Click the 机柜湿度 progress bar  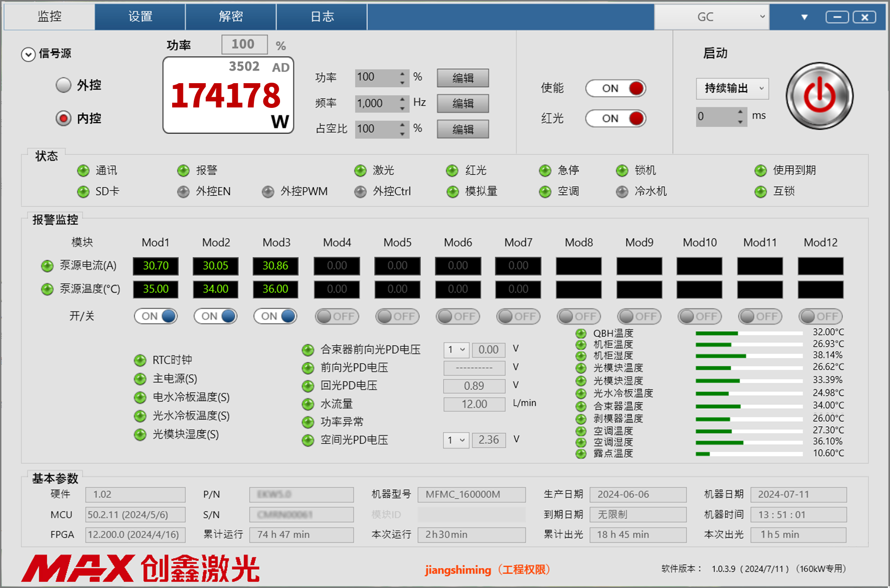click(x=748, y=356)
